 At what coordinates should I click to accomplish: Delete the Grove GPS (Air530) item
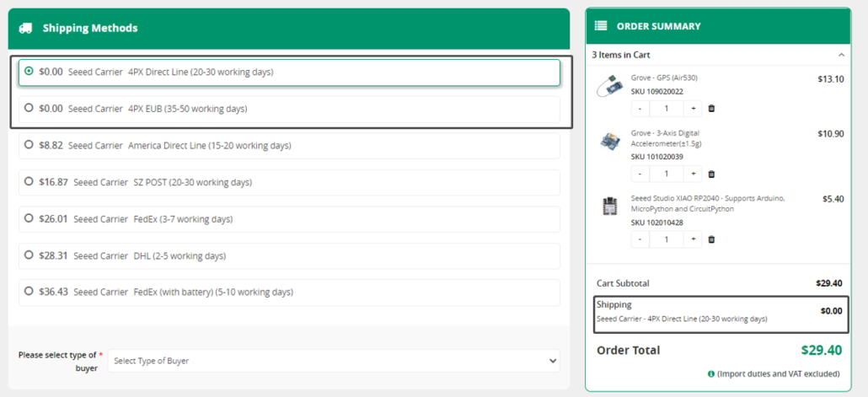[711, 109]
